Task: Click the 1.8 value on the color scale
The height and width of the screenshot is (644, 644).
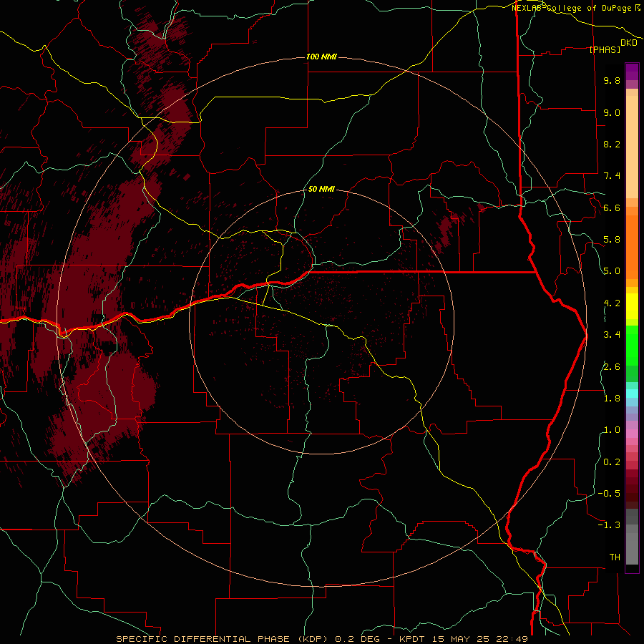Action: pos(612,398)
